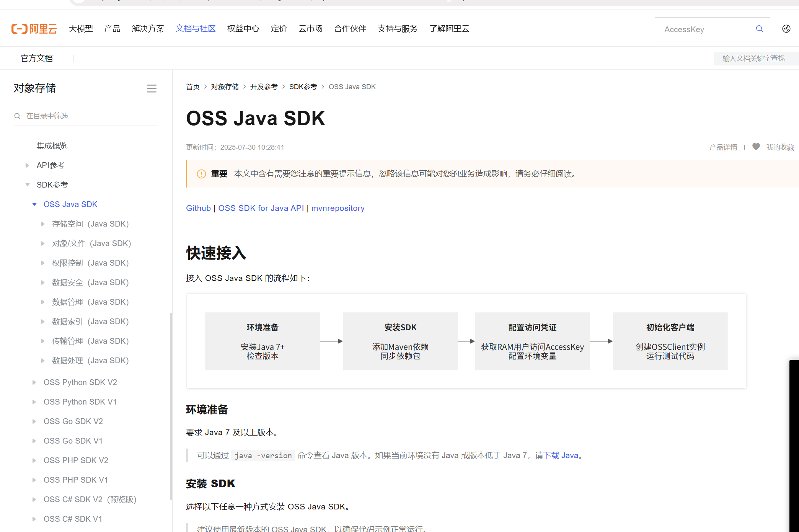This screenshot has width=799, height=532.
Task: Expand 数据索引 (Java SDK) node
Action: pyautogui.click(x=43, y=321)
